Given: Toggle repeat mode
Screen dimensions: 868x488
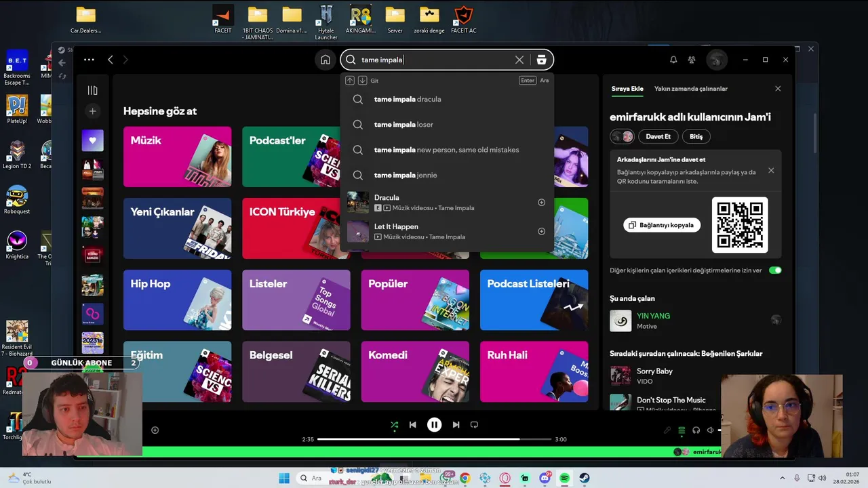Looking at the screenshot, I should pos(474,425).
